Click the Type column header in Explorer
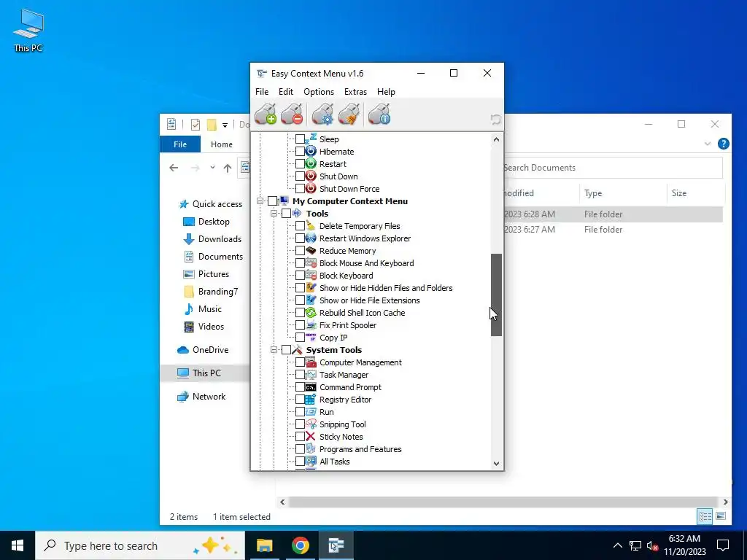This screenshot has height=560, width=747. pos(623,192)
